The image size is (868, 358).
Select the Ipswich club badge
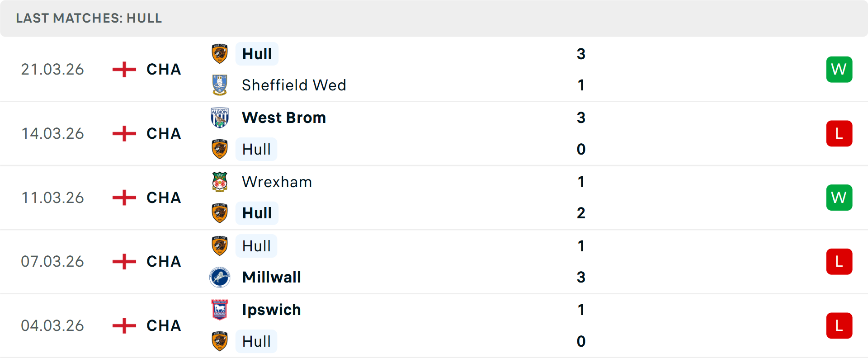[x=220, y=310]
